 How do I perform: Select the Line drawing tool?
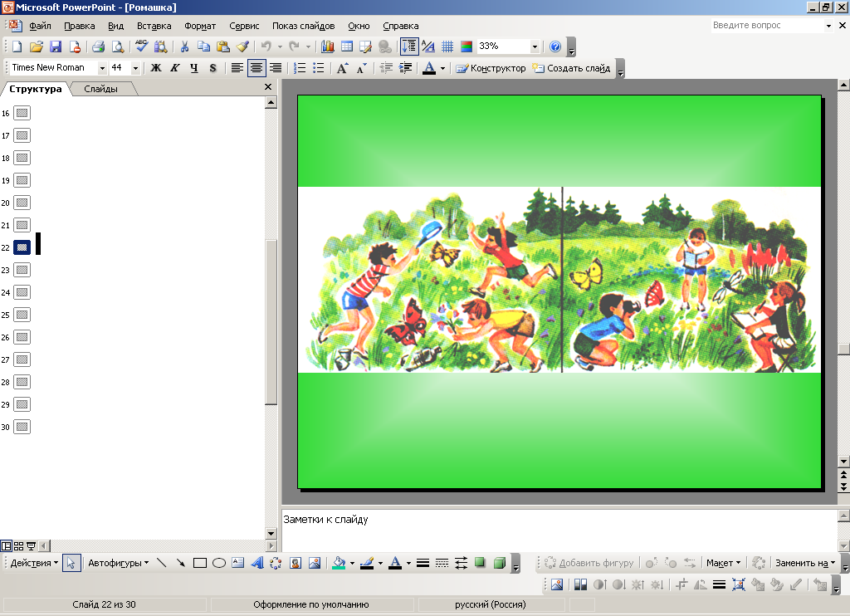(x=162, y=563)
